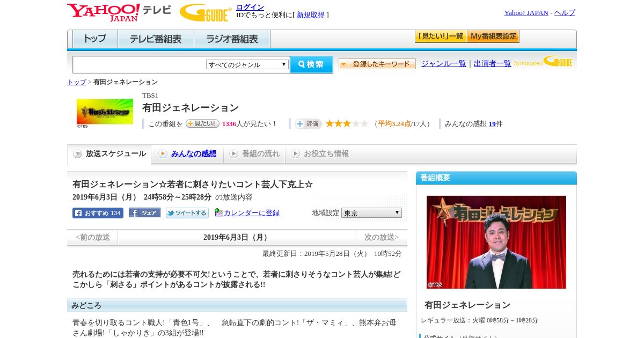Switch to the テレビ番組表 tab
This screenshot has height=338, width=644.
[x=156, y=39]
